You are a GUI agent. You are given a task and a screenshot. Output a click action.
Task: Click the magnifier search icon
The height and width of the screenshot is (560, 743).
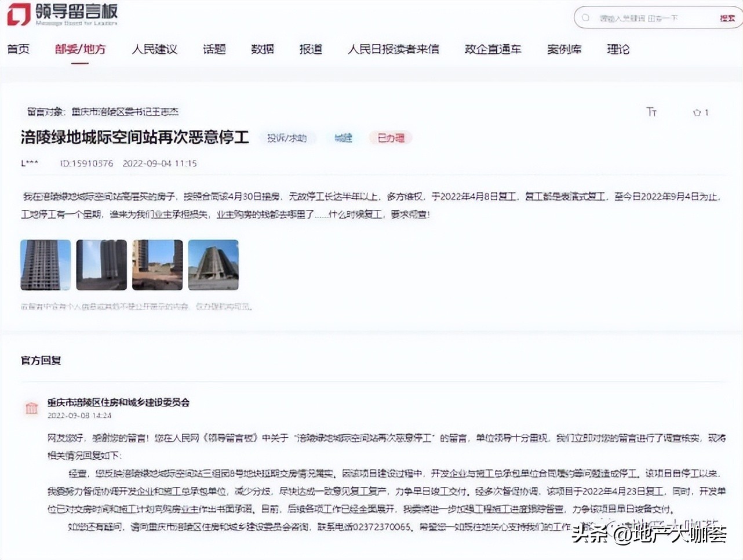pos(585,17)
